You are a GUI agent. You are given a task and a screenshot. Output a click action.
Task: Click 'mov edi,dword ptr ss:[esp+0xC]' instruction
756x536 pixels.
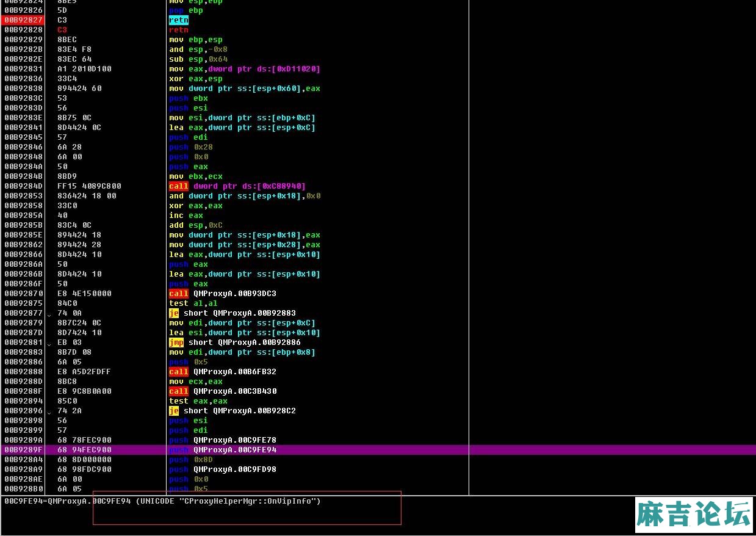pyautogui.click(x=242, y=323)
